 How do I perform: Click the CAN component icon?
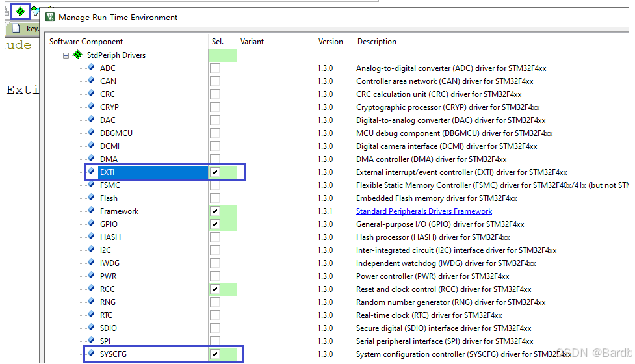click(x=91, y=80)
